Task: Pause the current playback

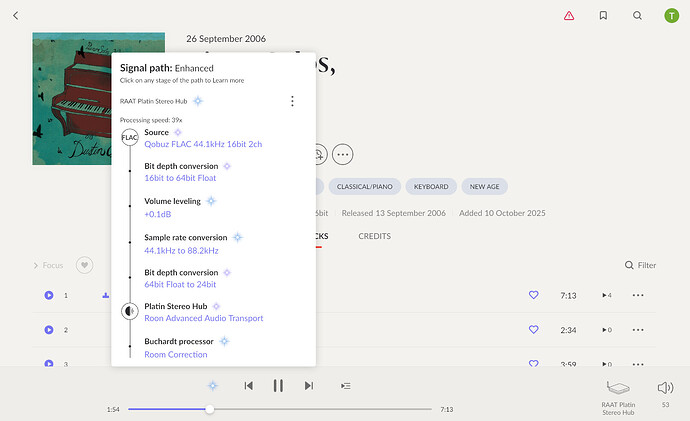Action: point(278,385)
